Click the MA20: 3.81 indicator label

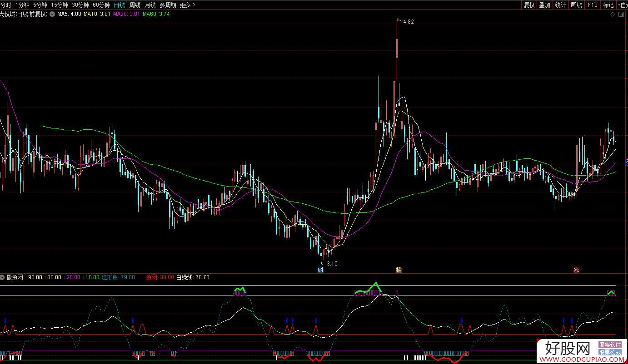coord(126,14)
